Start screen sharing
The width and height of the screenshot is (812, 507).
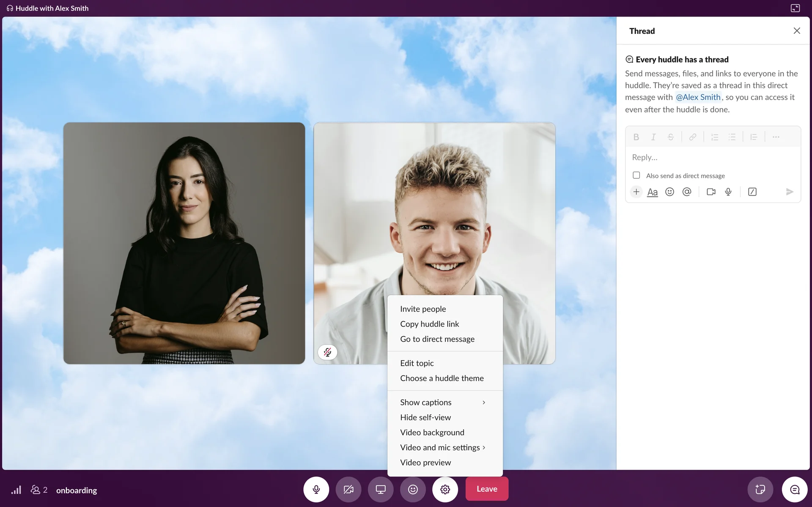click(x=381, y=489)
